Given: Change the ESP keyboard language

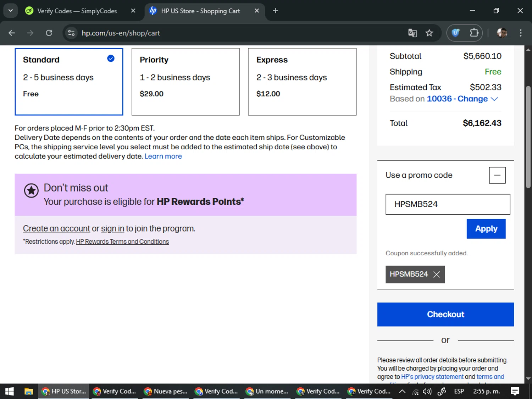Looking at the screenshot, I should coord(459,391).
